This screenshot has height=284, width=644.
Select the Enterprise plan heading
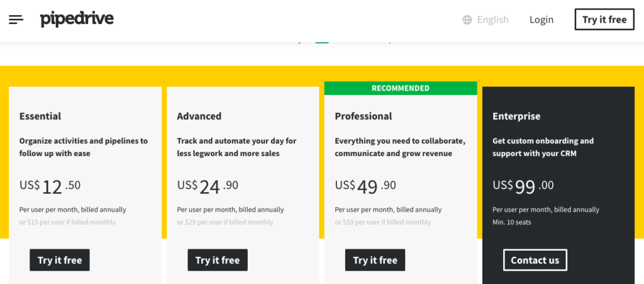click(x=516, y=116)
